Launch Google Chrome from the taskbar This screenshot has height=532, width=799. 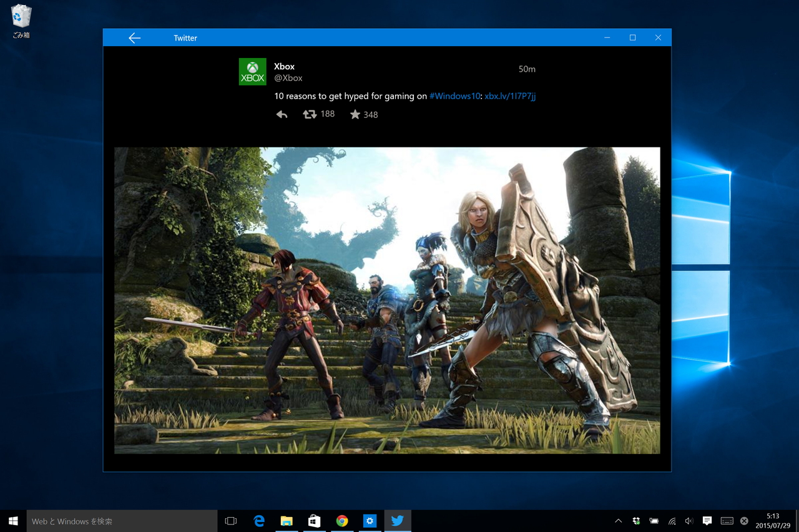(x=341, y=521)
